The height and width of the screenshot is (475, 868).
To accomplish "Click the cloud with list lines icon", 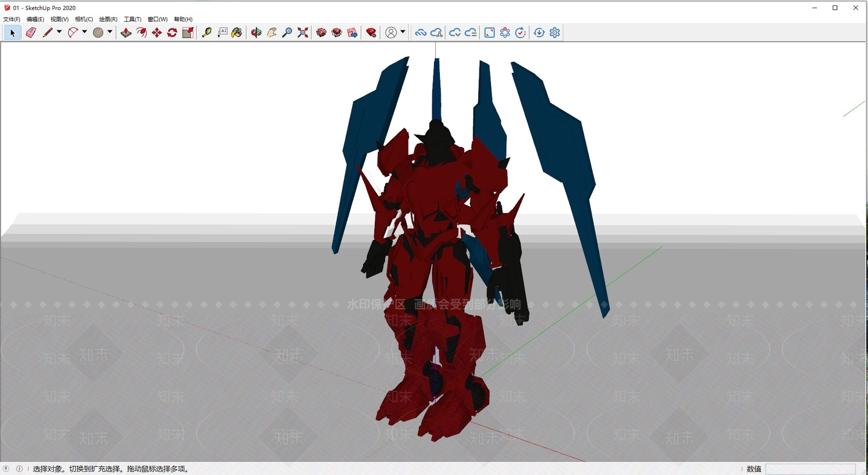I will point(470,33).
